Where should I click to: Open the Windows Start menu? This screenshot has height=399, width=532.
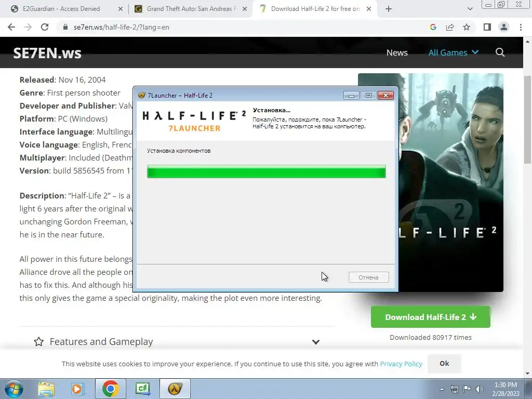14,389
